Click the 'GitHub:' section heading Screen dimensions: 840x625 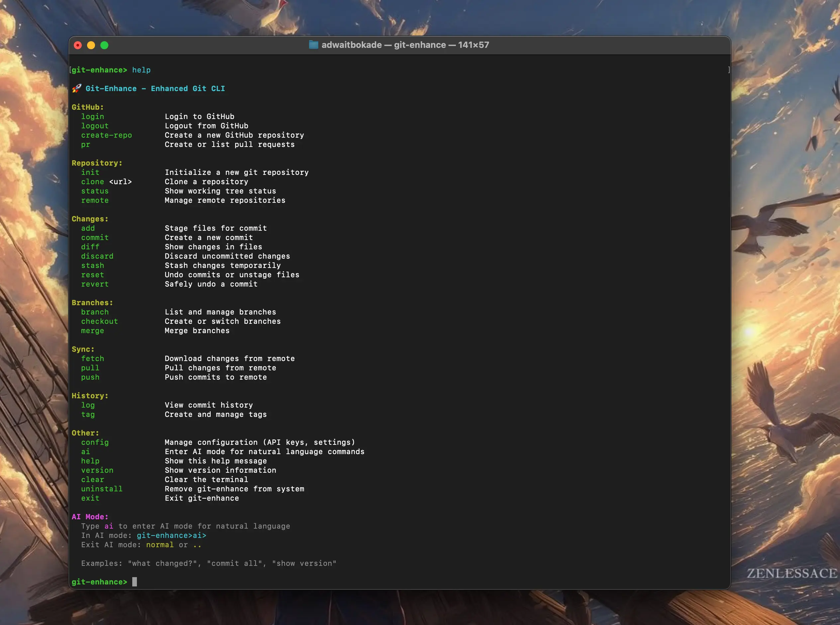(88, 107)
